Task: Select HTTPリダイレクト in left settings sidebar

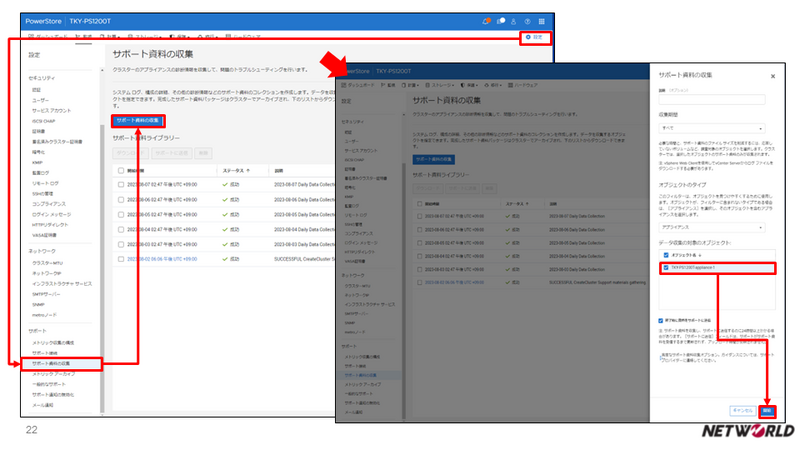Action: coord(50,225)
